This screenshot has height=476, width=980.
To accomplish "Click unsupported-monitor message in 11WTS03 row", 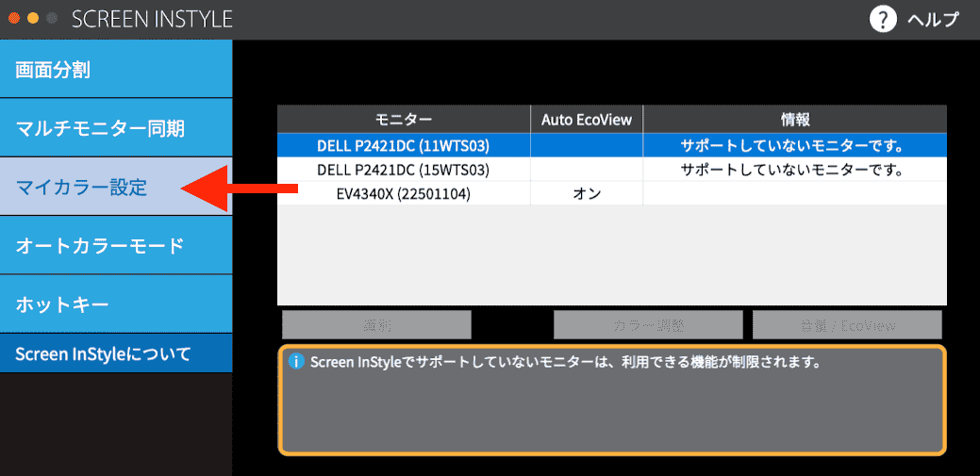I will pos(794,146).
